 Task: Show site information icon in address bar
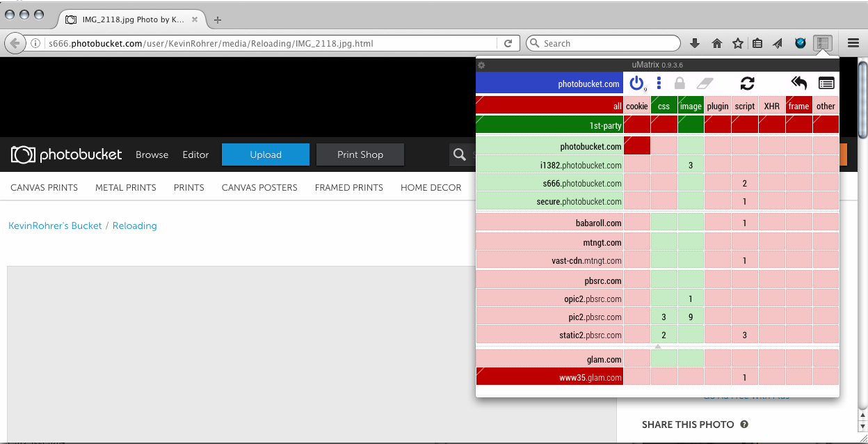(35, 43)
